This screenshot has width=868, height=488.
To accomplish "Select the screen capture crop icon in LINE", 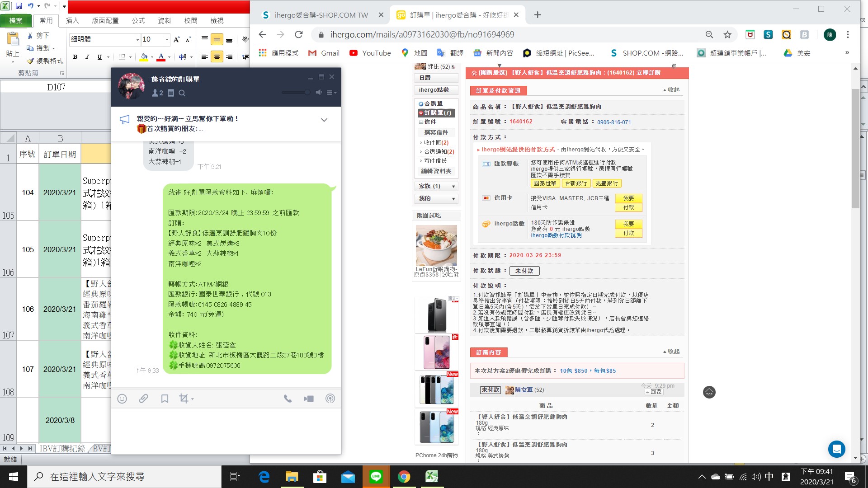I will point(184,399).
